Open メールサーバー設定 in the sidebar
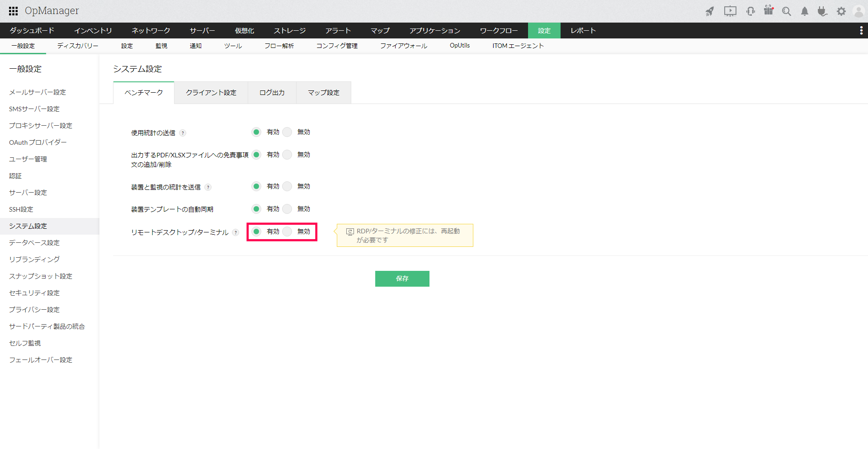 tap(38, 92)
